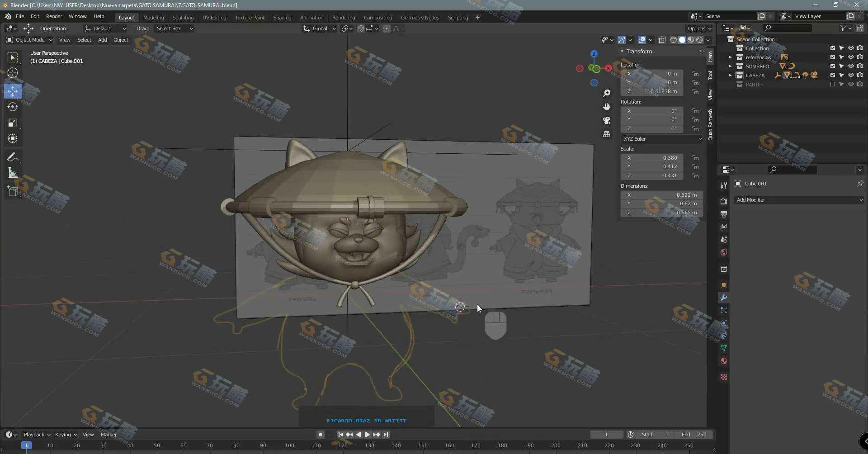
Task: Open the Object Mode dropdown
Action: click(x=29, y=40)
